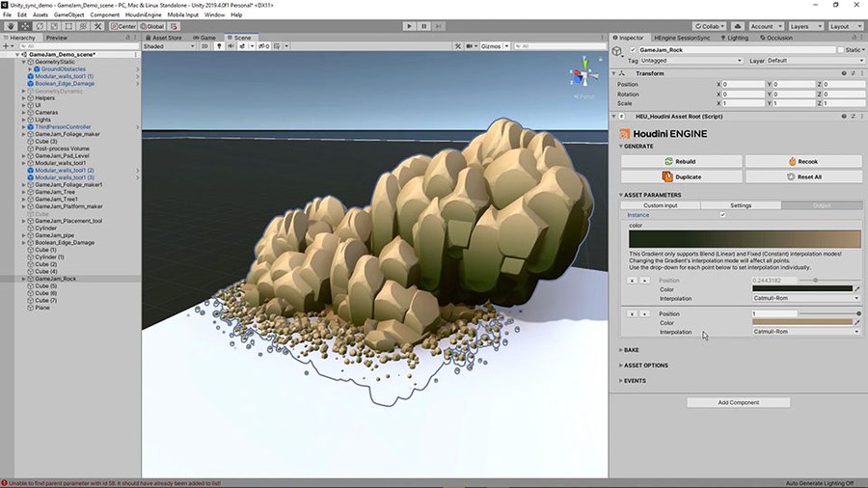The image size is (868, 488).
Task: Open the Collab dropdown
Action: (709, 26)
